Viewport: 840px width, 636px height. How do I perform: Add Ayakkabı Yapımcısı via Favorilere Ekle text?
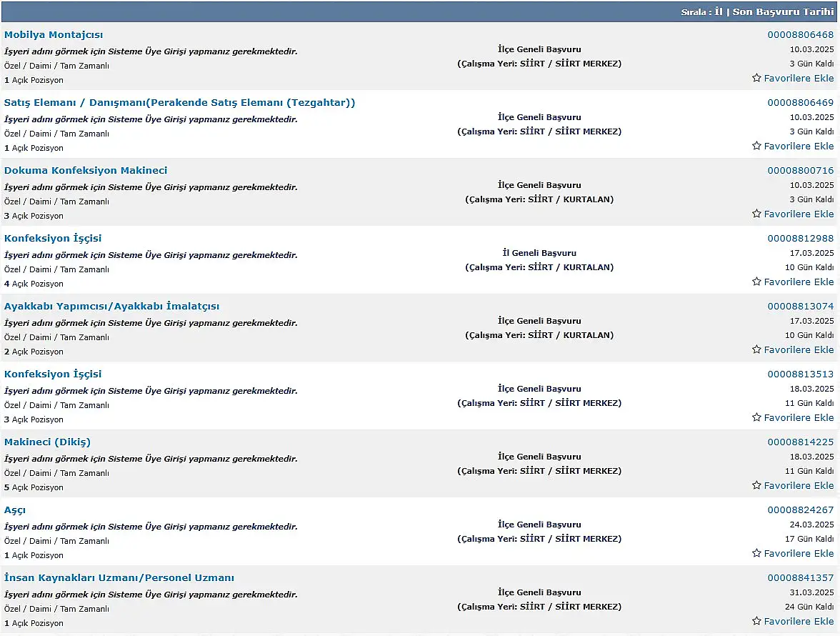(799, 349)
